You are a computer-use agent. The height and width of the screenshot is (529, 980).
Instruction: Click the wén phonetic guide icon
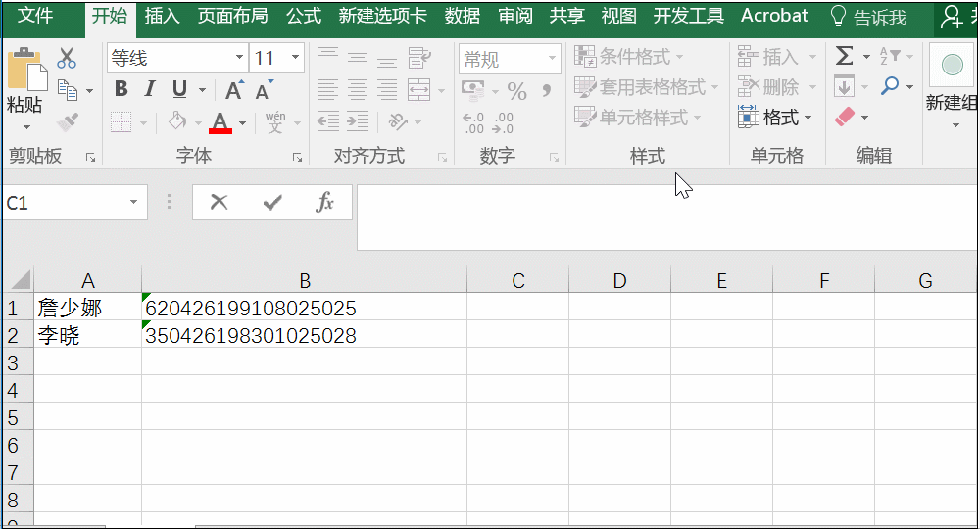click(275, 121)
